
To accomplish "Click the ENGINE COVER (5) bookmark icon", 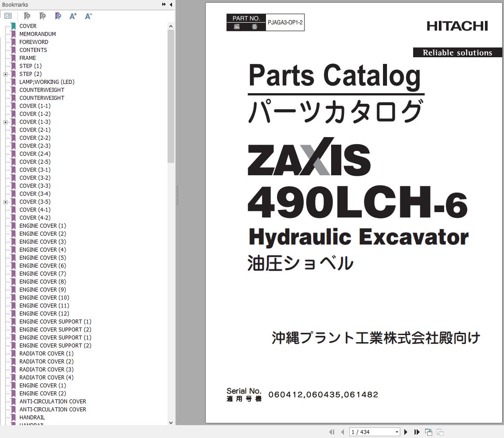I will tap(13, 258).
